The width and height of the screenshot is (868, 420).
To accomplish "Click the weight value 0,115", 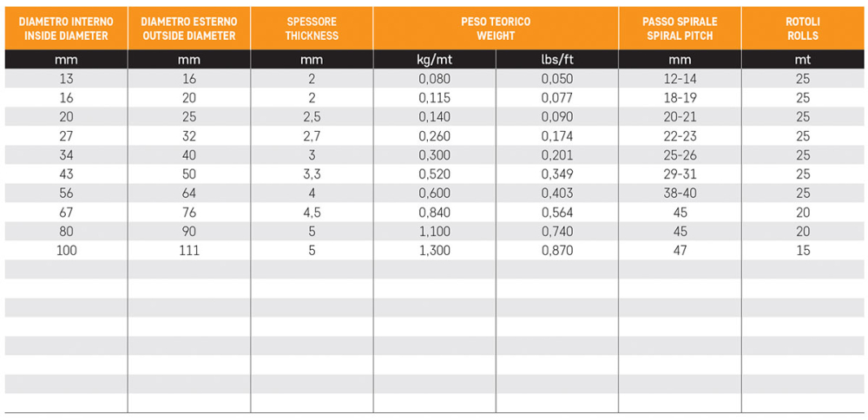I will click(x=435, y=98).
